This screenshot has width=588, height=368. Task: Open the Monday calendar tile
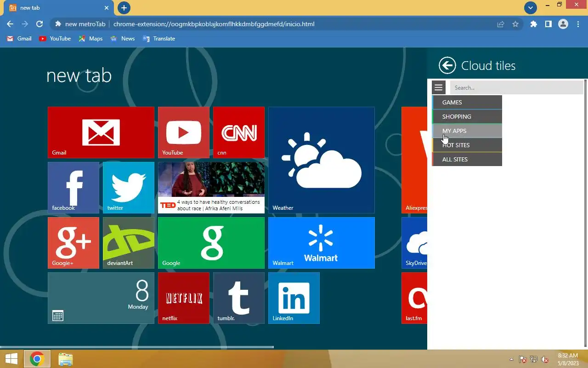coord(101,298)
